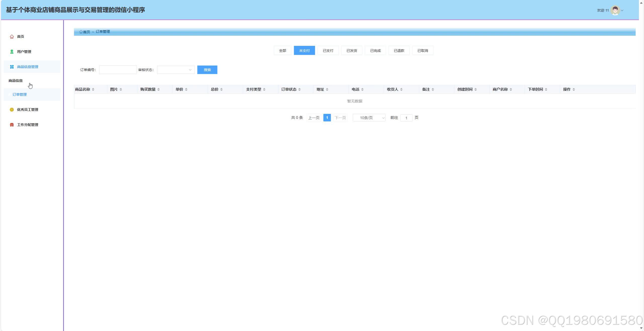Screen dimensions: 644x331
Task: Click the blue product info management icon
Action: click(12, 67)
